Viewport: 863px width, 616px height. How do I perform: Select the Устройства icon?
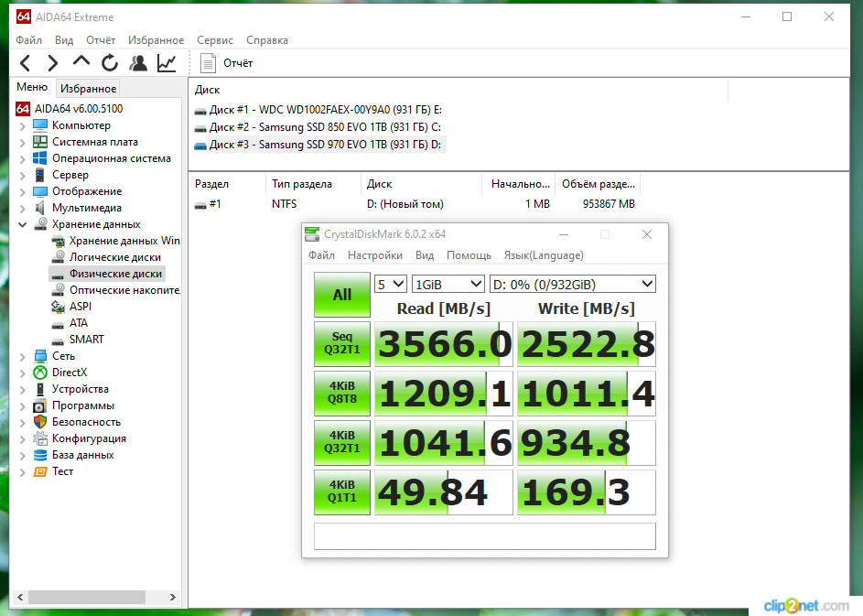coord(40,389)
